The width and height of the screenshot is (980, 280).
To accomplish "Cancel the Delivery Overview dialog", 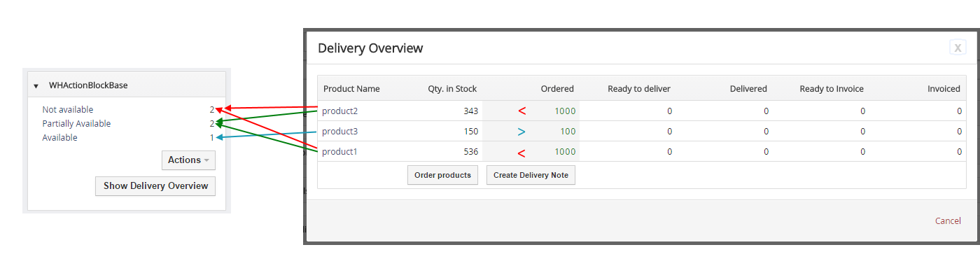I will [x=948, y=220].
